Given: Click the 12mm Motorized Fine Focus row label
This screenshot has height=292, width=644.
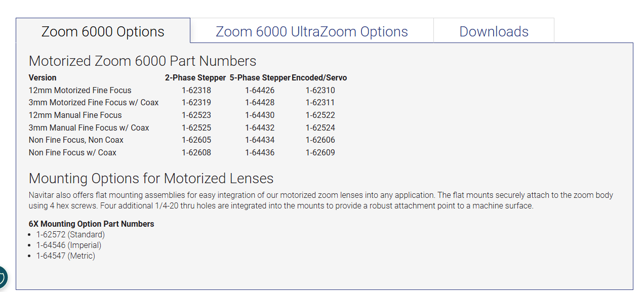Looking at the screenshot, I should point(80,90).
